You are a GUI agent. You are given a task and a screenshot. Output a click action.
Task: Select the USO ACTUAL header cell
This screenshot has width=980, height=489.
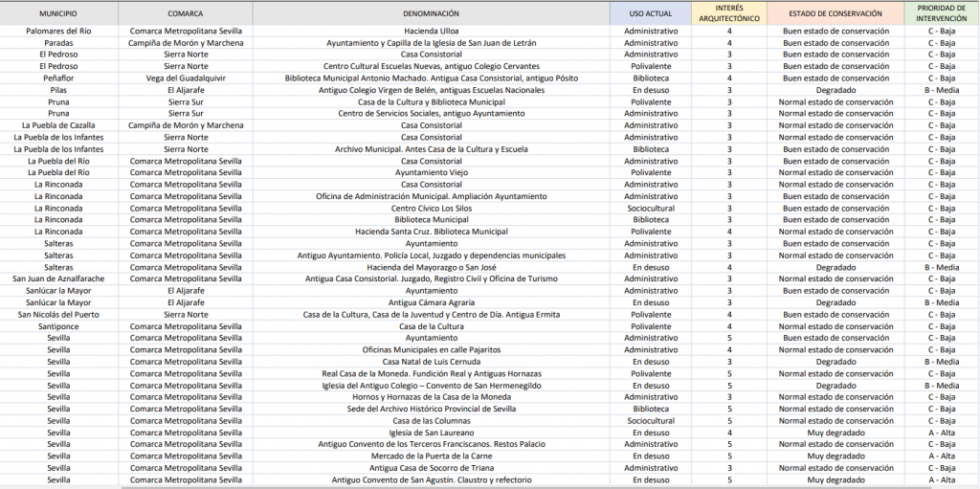coord(651,14)
